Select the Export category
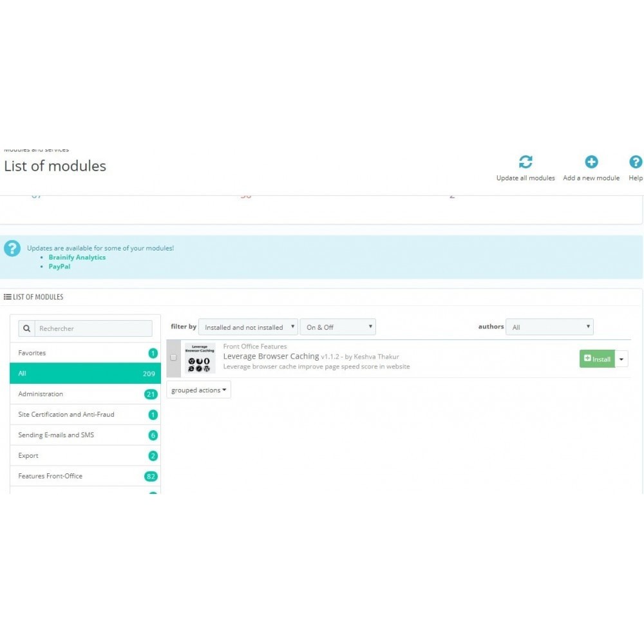 click(86, 455)
